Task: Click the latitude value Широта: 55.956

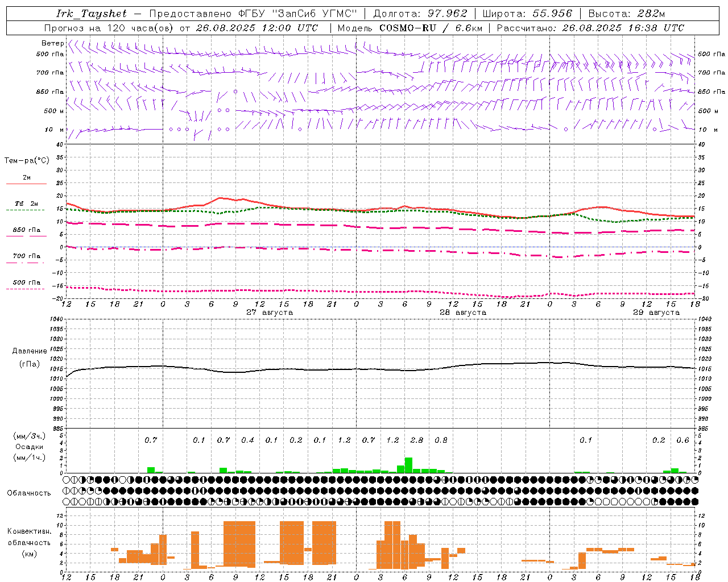Action: pyautogui.click(x=527, y=14)
